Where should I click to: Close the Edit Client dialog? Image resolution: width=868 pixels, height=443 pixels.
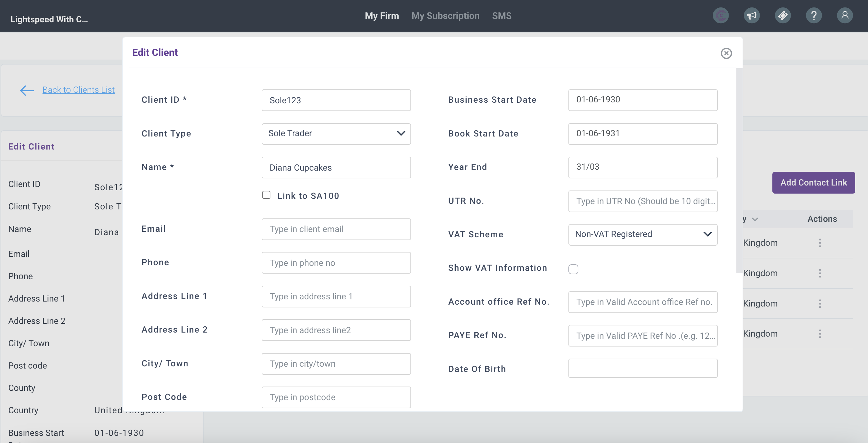pyautogui.click(x=726, y=53)
